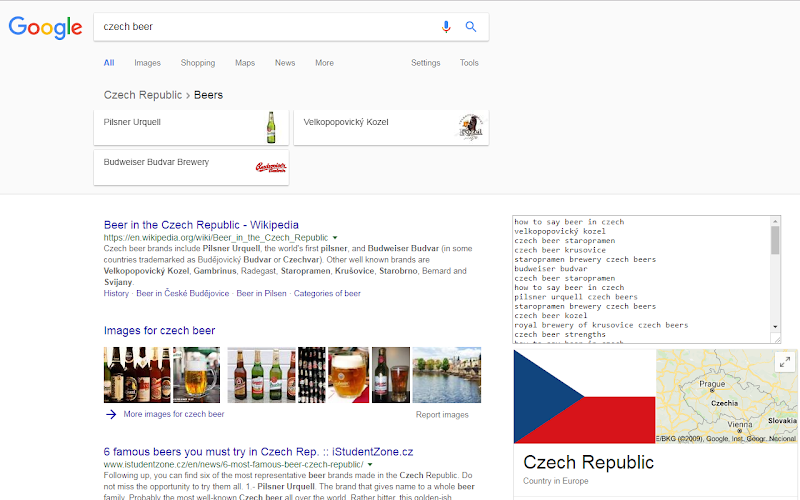The image size is (800, 500).
Task: Select the All results tab
Action: pyautogui.click(x=109, y=63)
